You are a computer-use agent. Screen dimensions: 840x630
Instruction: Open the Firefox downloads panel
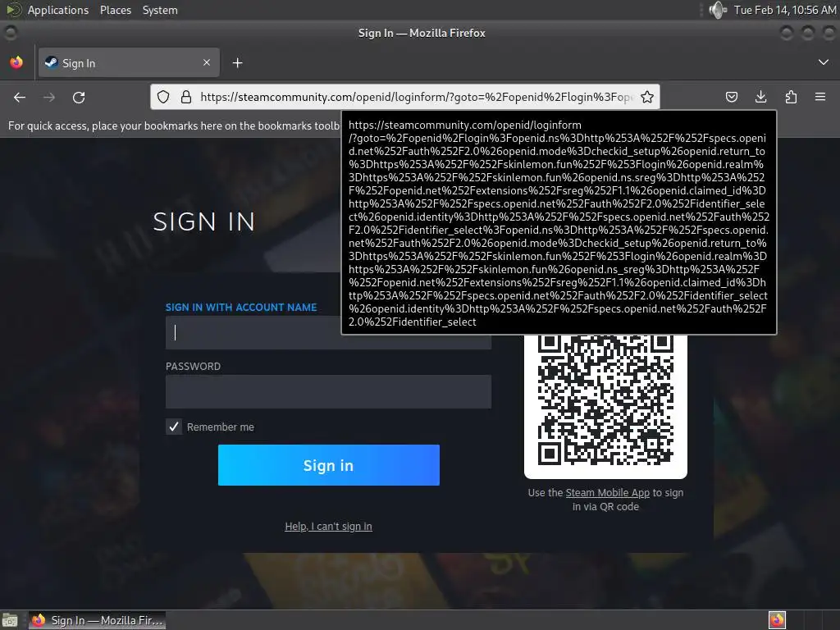760,97
